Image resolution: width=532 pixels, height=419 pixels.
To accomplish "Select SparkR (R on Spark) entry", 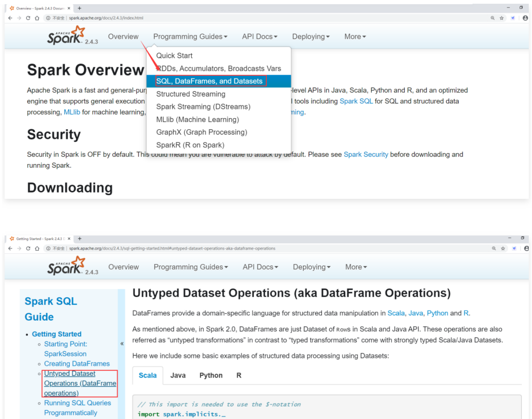I will pos(218,145).
